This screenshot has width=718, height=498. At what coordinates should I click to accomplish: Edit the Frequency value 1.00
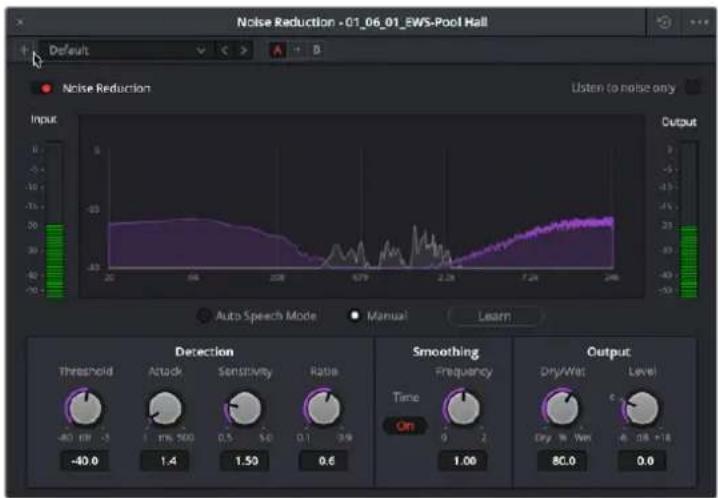(463, 460)
